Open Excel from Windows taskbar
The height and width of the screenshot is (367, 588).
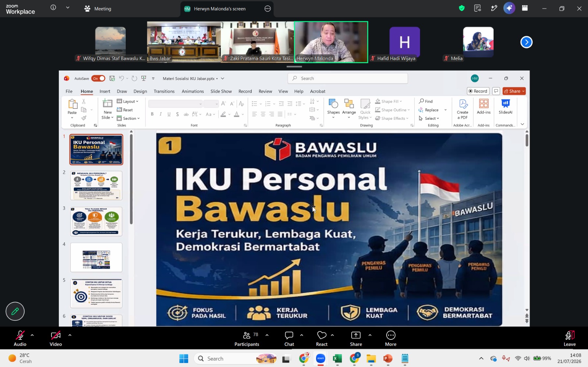tap(337, 359)
